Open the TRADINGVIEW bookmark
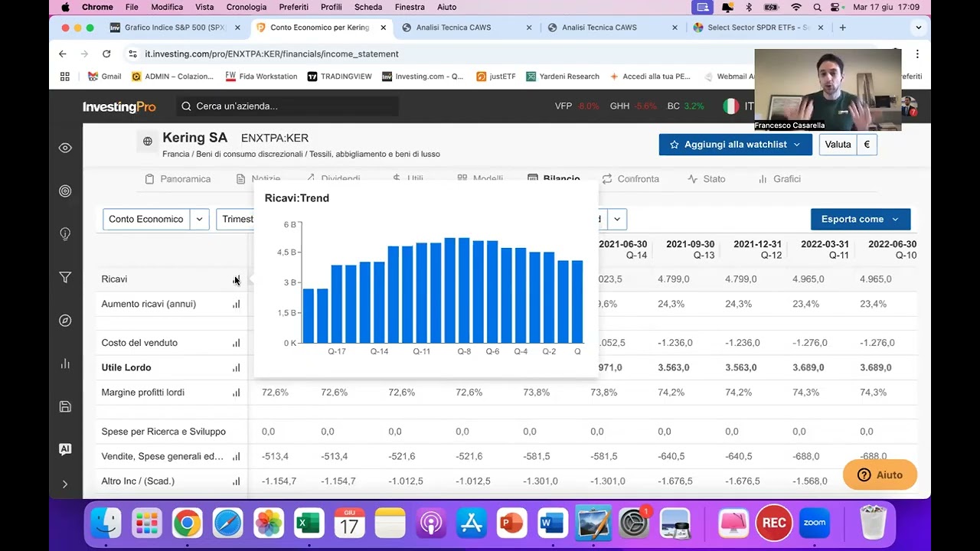This screenshot has width=980, height=551. coord(339,77)
